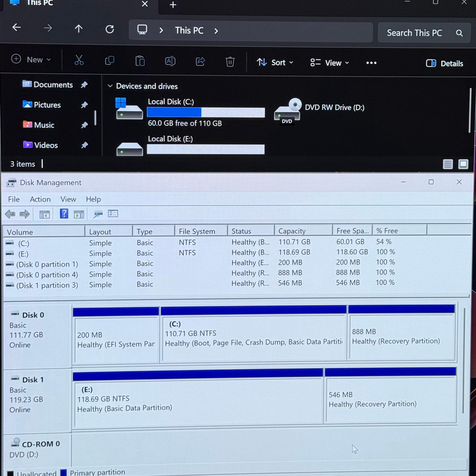Screen dimensions: 476x476
Task: Open the File menu in Disk Management
Action: pyautogui.click(x=14, y=199)
